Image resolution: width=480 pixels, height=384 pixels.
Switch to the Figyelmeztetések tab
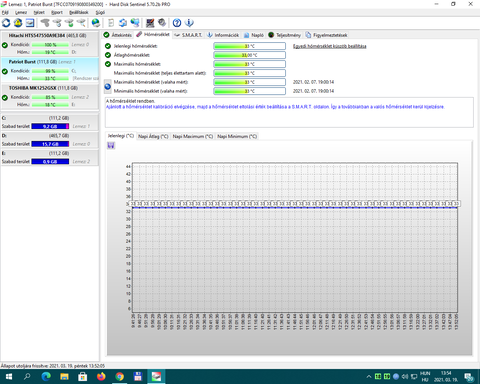click(x=326, y=35)
